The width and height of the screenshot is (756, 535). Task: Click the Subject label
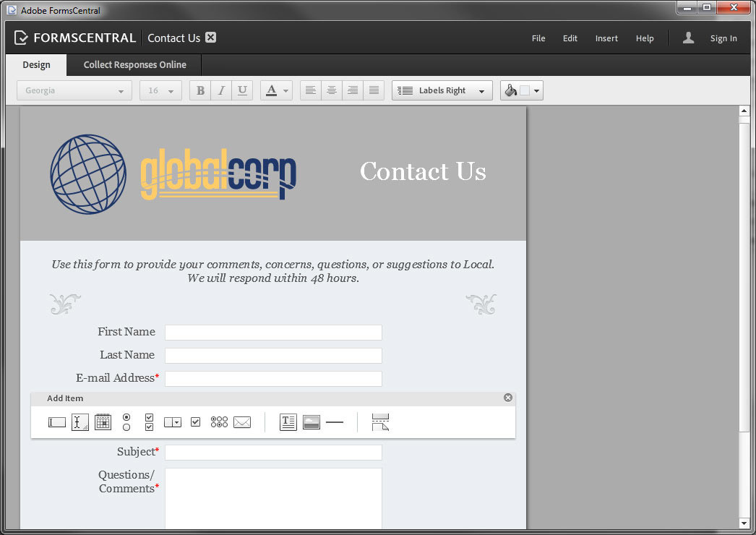click(136, 452)
